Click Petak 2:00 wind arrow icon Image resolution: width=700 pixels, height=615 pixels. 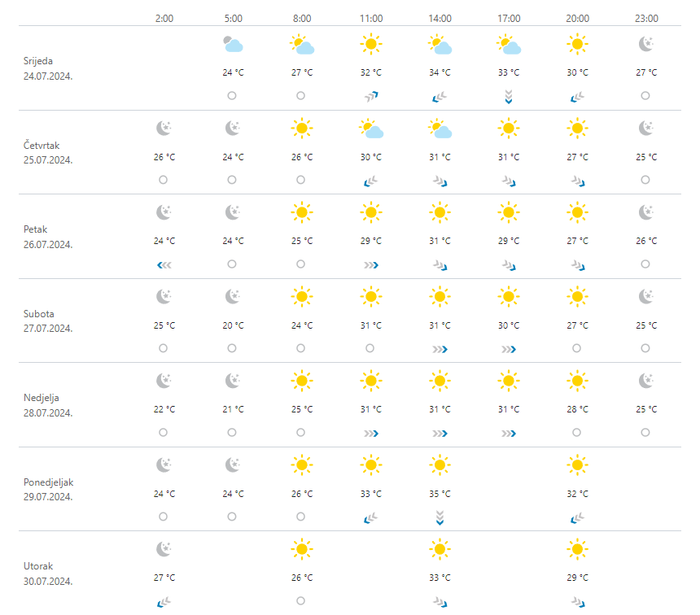pos(164,264)
